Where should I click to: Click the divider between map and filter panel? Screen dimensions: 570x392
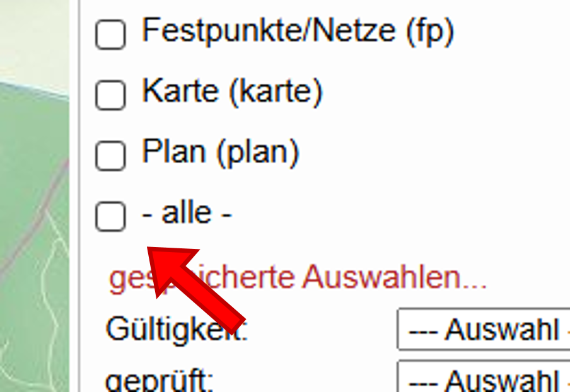[x=77, y=189]
